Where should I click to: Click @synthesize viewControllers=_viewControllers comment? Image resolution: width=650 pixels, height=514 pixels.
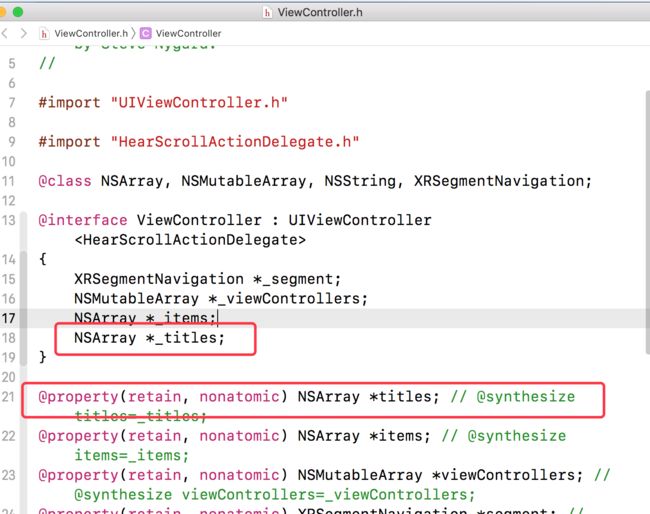(274, 495)
